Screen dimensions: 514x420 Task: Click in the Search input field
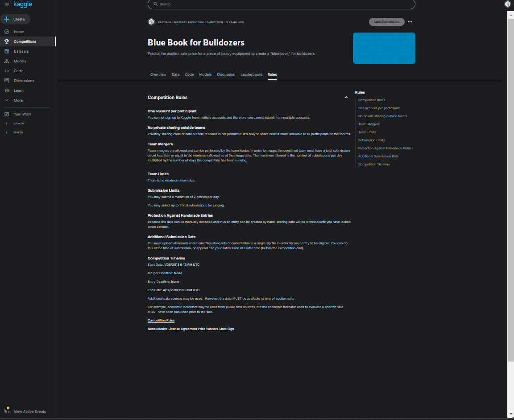281,4
